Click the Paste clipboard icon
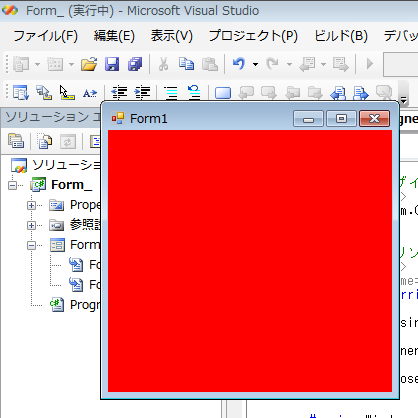 [210, 64]
